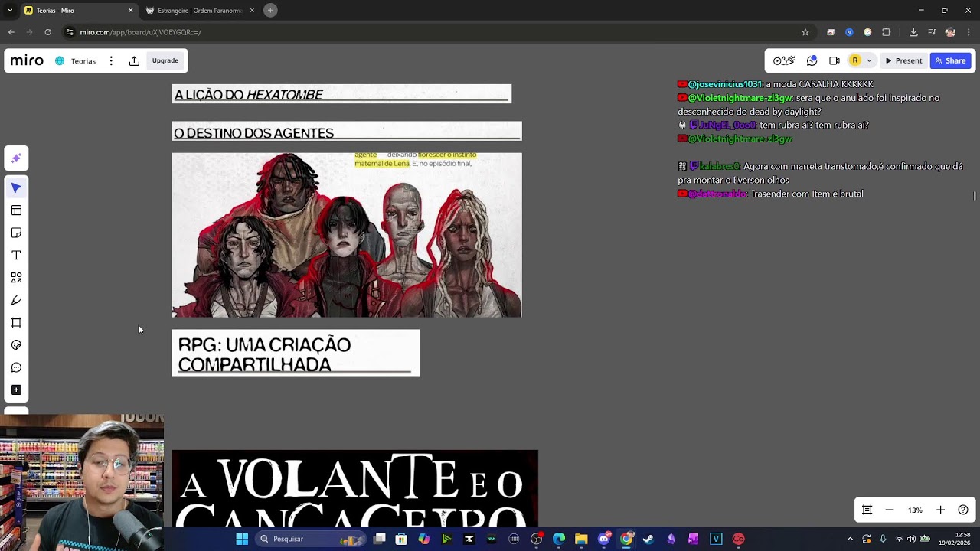Viewport: 980px width, 551px height.
Task: Open Miro help question mark
Action: tap(963, 510)
